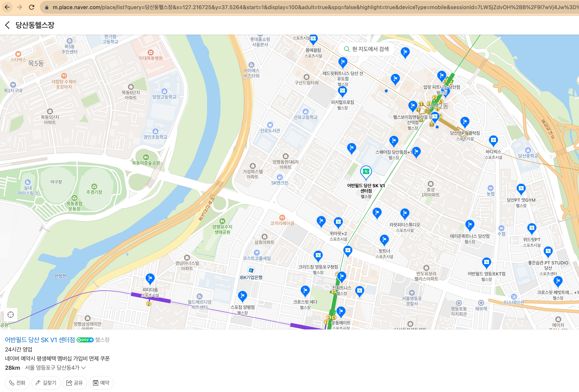Screen dimensions: 579x392
Task: Center map with the current location icon
Action: click(x=11, y=314)
